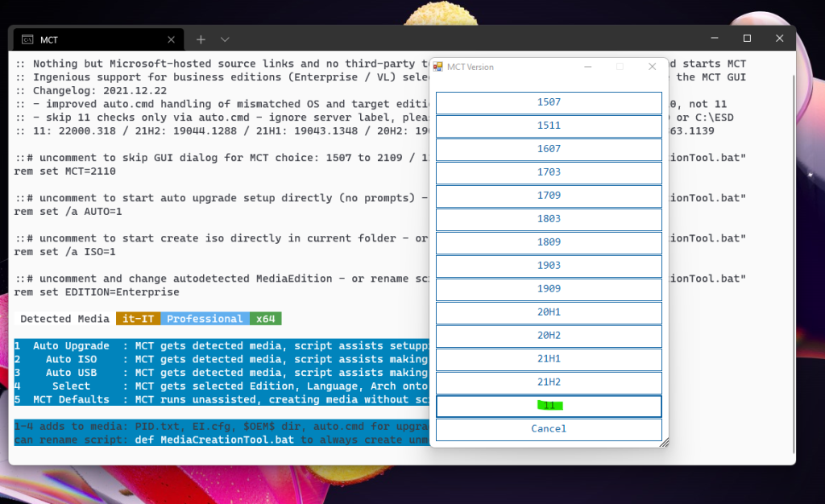Screen dimensions: 825x504
Task: Select version 1507 in MCT Version dialog
Action: [549, 102]
